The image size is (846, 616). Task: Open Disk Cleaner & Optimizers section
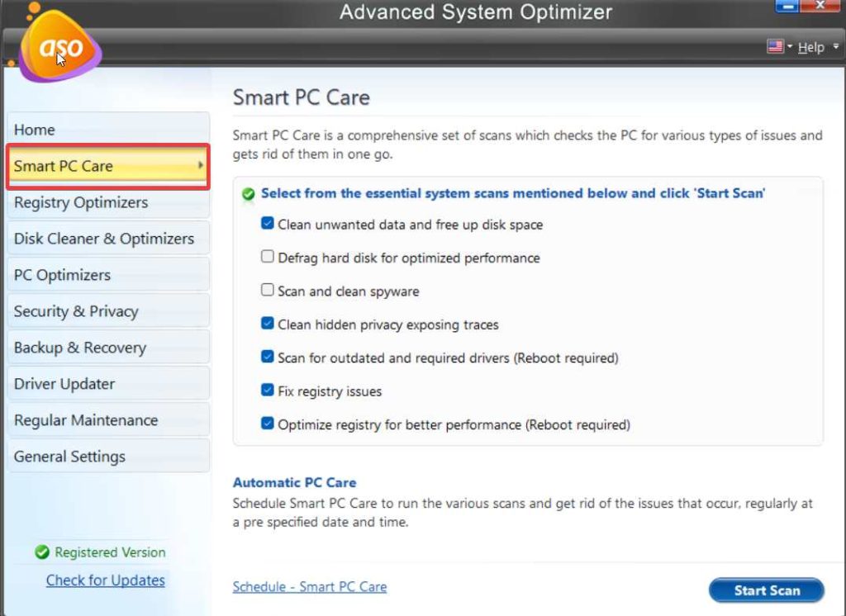pyautogui.click(x=108, y=239)
